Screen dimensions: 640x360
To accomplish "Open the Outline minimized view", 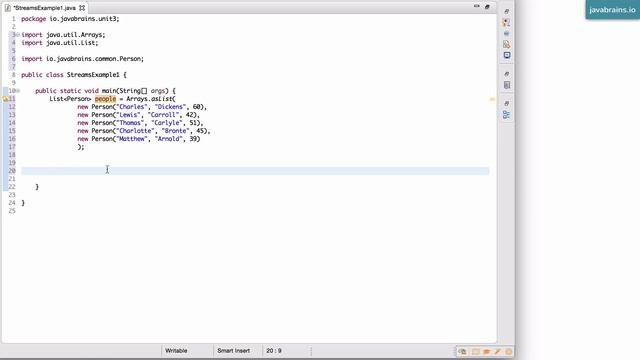I will click(507, 115).
